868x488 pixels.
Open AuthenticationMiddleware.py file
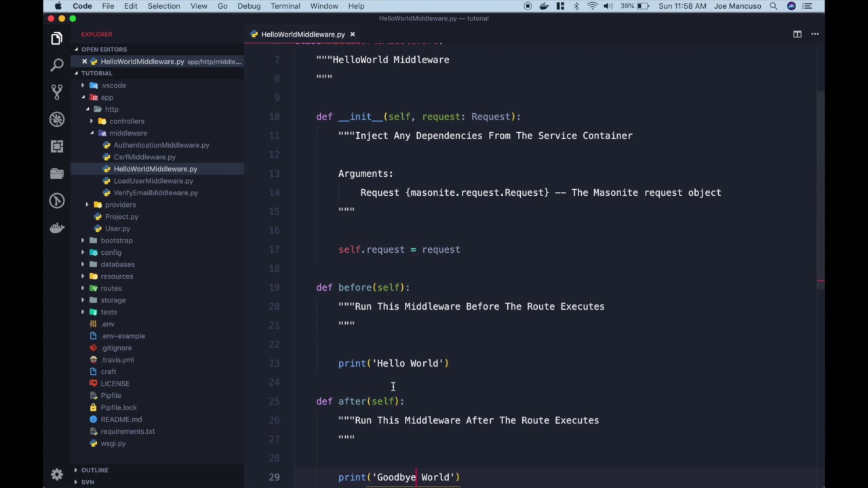click(161, 145)
